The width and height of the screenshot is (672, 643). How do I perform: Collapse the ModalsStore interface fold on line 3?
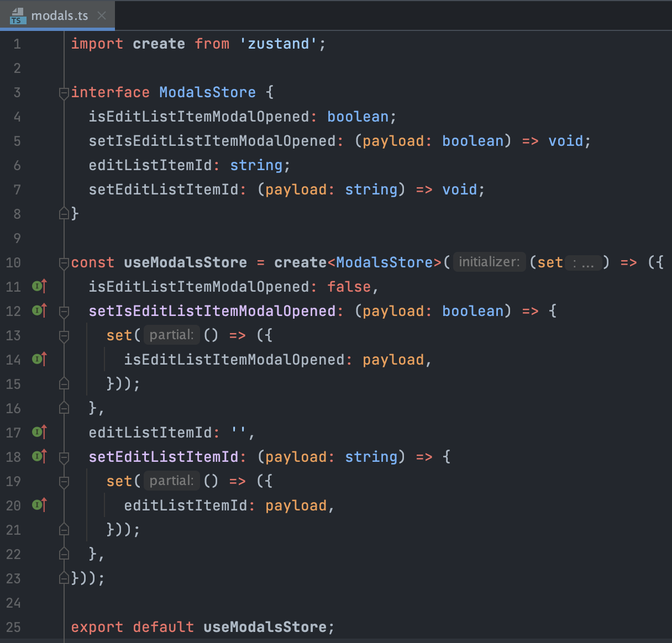pyautogui.click(x=64, y=93)
